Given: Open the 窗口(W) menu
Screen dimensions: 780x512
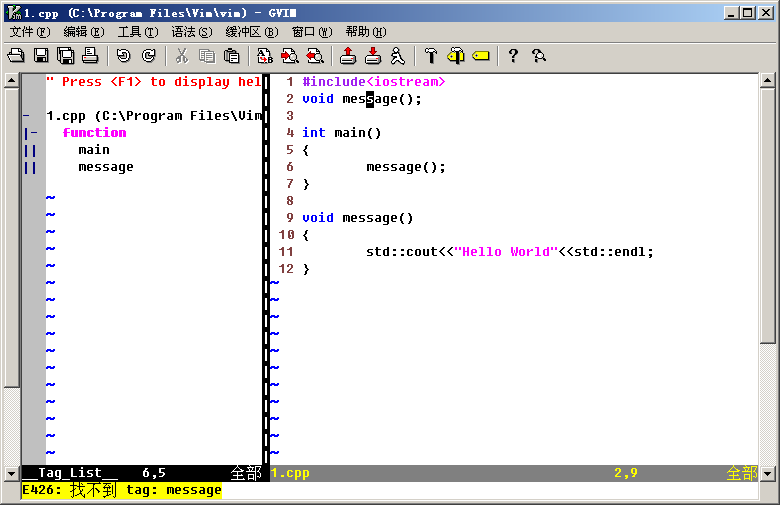Looking at the screenshot, I should click(312, 32).
